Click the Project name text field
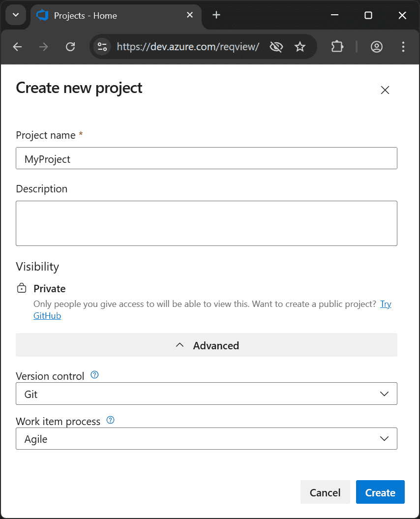420x519 pixels. click(x=207, y=158)
